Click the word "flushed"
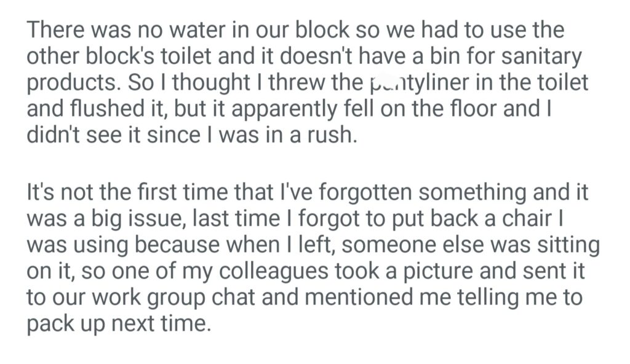 click(x=109, y=109)
